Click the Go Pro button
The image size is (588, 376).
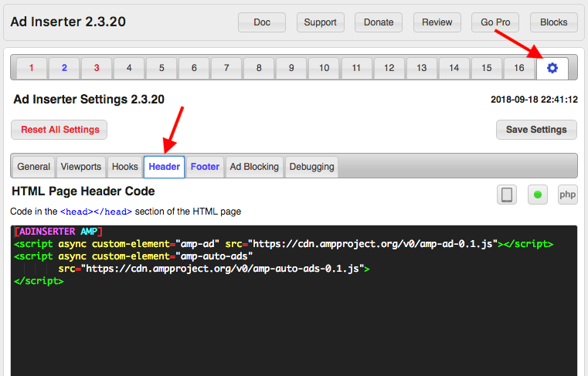pos(495,22)
